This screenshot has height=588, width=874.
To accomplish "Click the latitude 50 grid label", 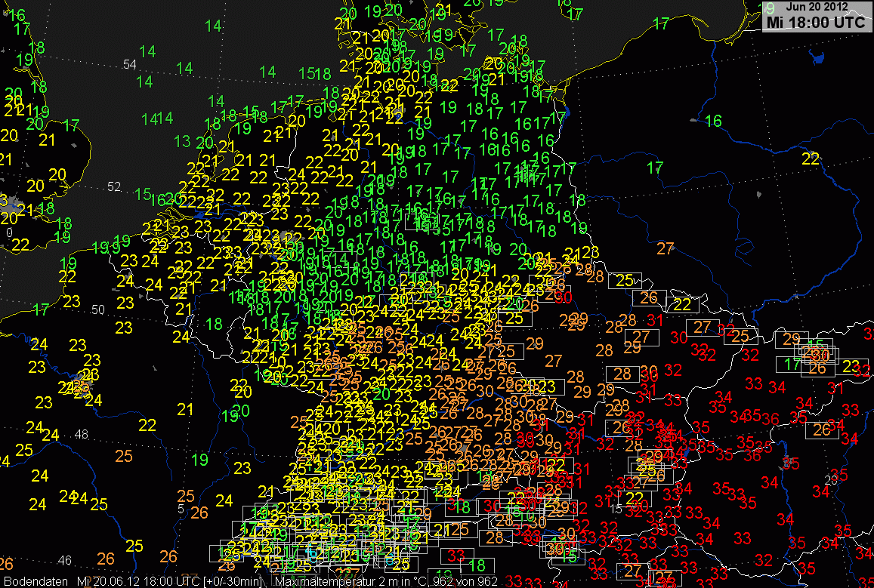I will pyautogui.click(x=98, y=309).
